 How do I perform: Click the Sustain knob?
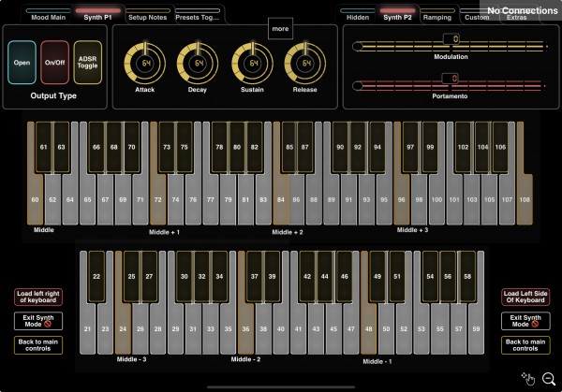pyautogui.click(x=252, y=64)
